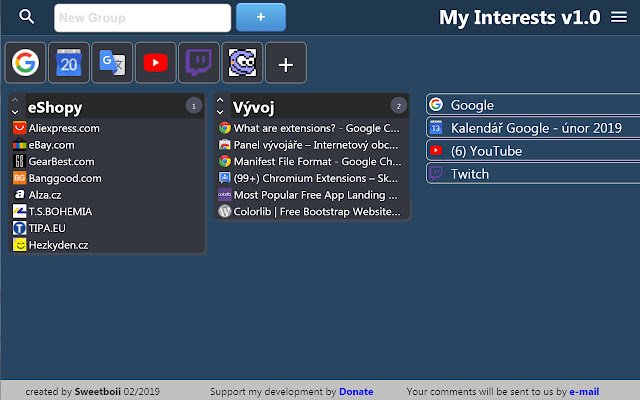Screen dimensions: 640x400
Task: Click the Colorlib WordPress favicon
Action: (224, 211)
